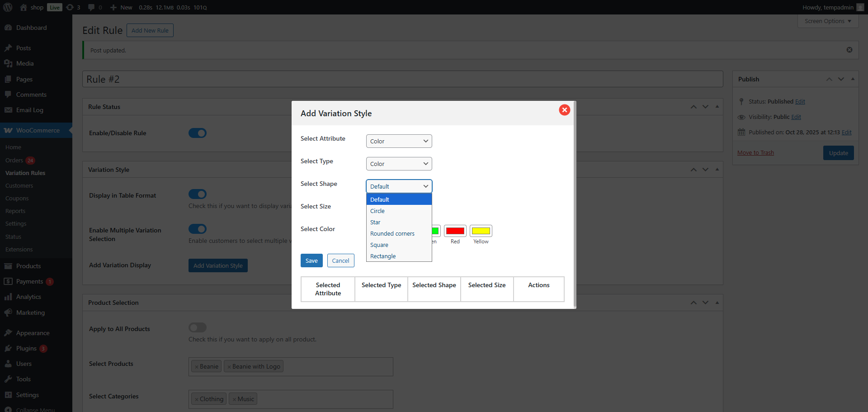This screenshot has height=412, width=868.
Task: Open the Dashboard icon in sidebar
Action: (8, 28)
